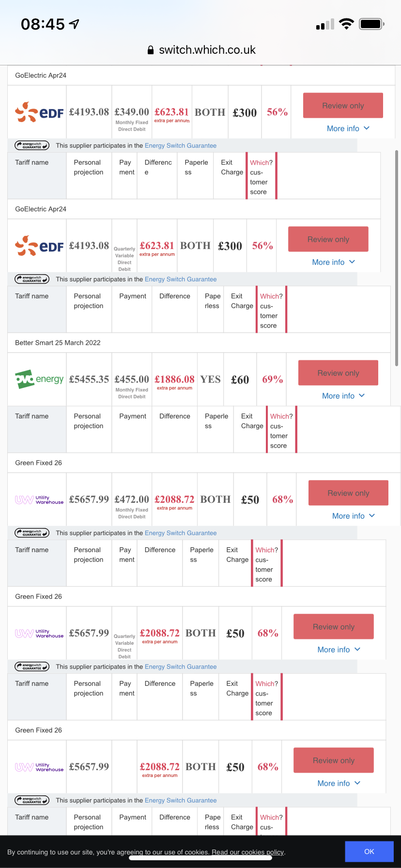This screenshot has width=401, height=868.
Task: Click the Utility Warehouse logo beside £472.00
Action: (39, 500)
